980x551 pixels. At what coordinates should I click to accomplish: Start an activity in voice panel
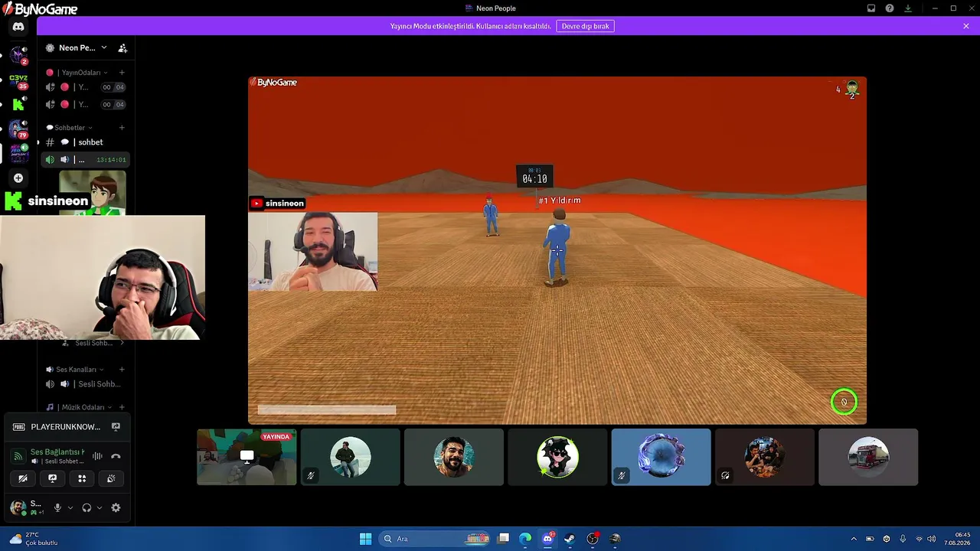click(x=82, y=478)
